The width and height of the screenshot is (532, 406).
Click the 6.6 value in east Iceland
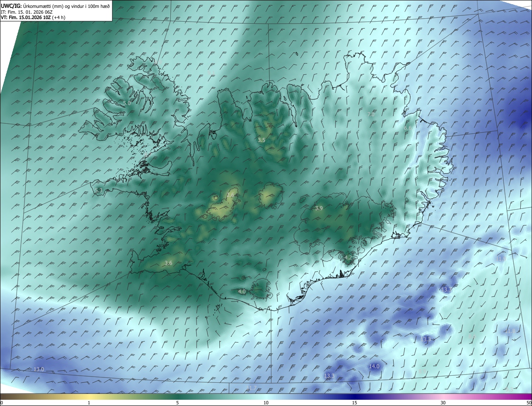(x=408, y=128)
